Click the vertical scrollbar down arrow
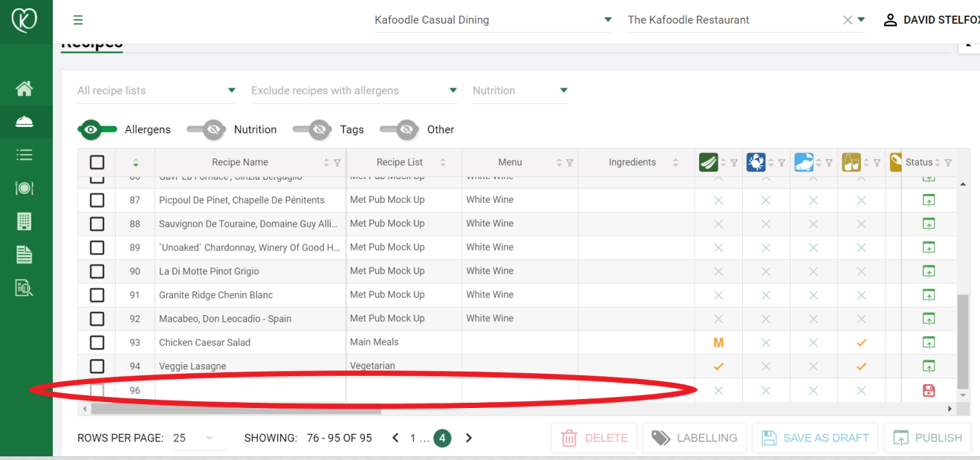Screen dimensions: 980x460 963,395
